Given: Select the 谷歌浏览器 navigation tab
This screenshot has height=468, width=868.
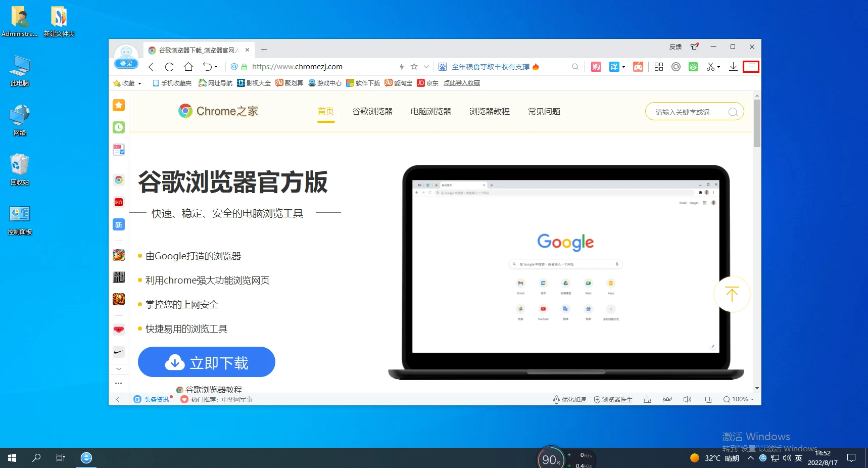Looking at the screenshot, I should 372,112.
